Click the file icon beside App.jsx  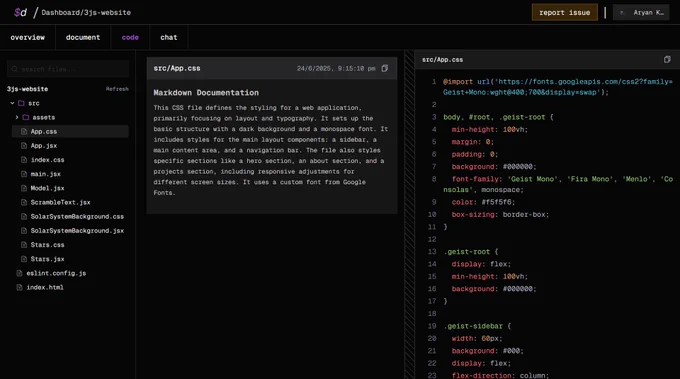click(24, 146)
